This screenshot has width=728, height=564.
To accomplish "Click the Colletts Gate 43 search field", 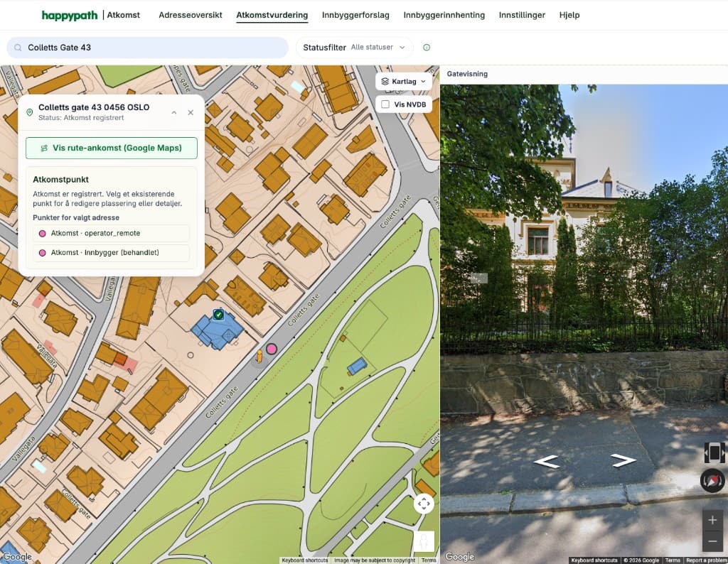I will (x=148, y=48).
